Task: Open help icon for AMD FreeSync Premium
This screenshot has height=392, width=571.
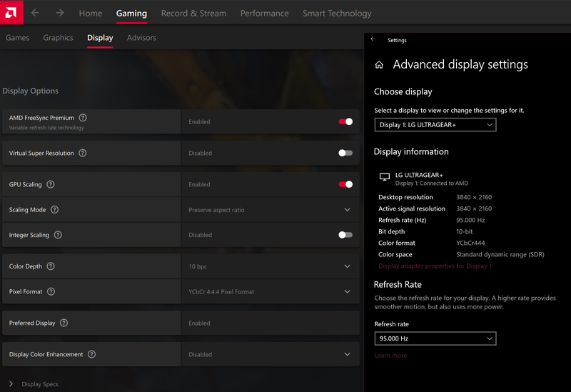Action: pyautogui.click(x=83, y=118)
